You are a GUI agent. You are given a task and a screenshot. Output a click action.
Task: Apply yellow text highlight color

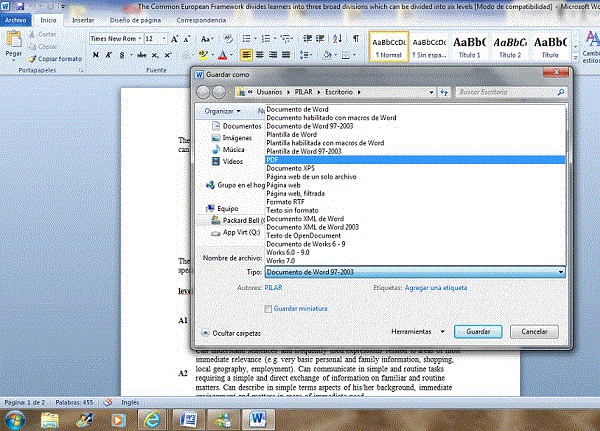(203, 56)
